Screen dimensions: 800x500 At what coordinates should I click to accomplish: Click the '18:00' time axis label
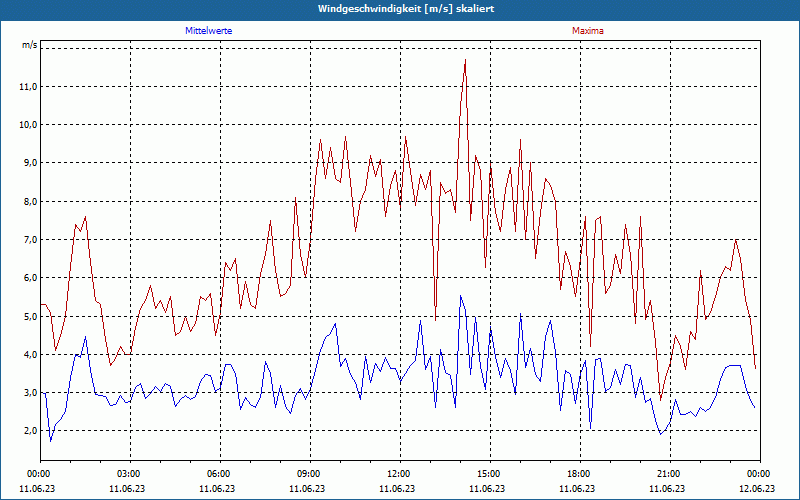click(580, 474)
